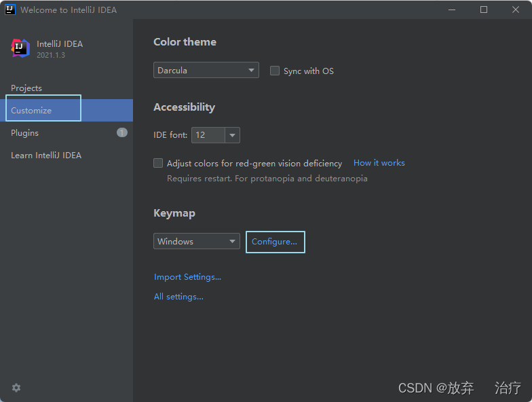Expand the IDE font size arrow
Image resolution: width=532 pixels, height=402 pixels.
(x=232, y=135)
